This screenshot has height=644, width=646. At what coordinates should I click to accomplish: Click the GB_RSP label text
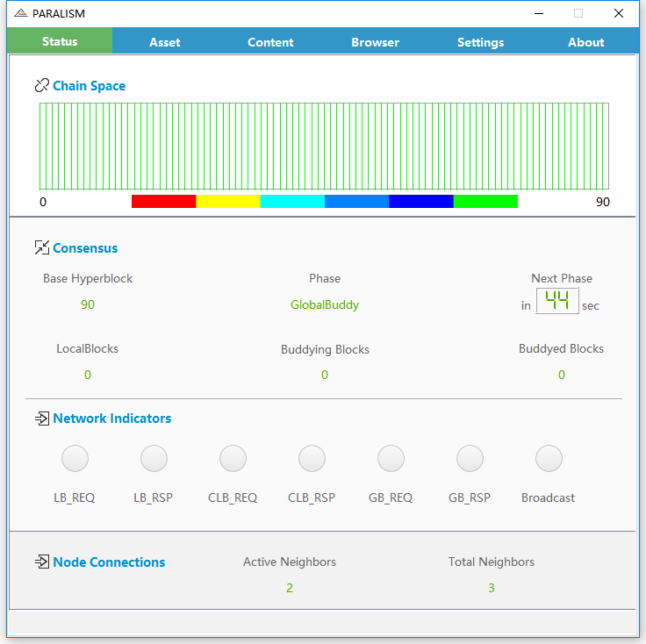point(470,497)
